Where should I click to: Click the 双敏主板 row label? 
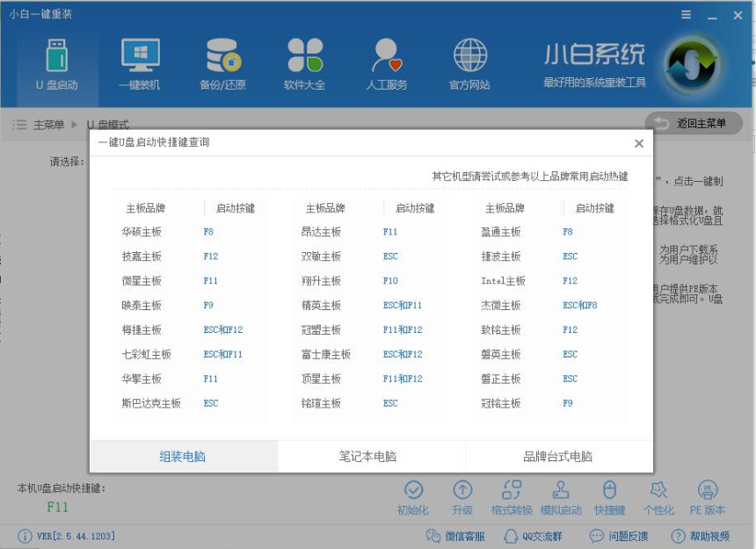pyautogui.click(x=321, y=256)
